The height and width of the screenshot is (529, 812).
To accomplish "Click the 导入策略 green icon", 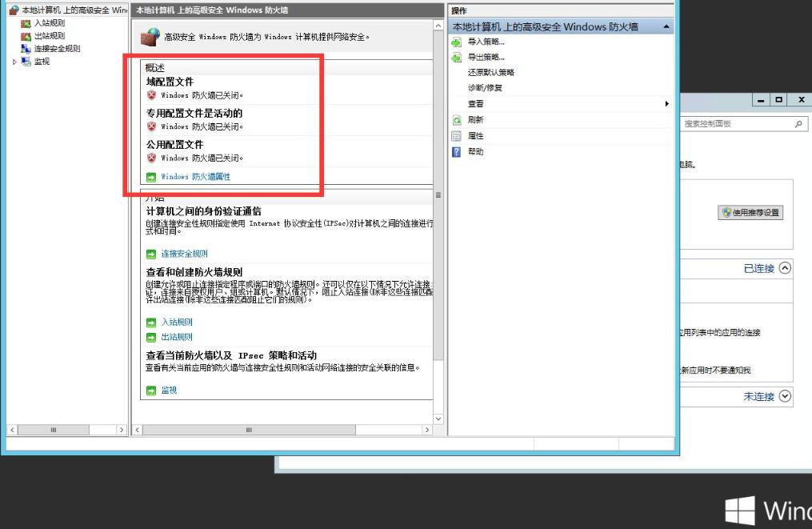I will pyautogui.click(x=457, y=42).
